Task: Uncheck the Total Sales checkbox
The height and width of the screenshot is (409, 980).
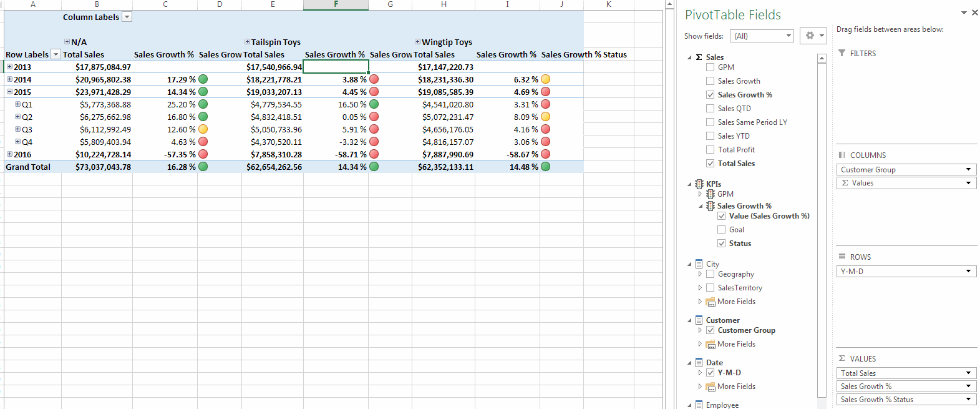Action: 710,163
